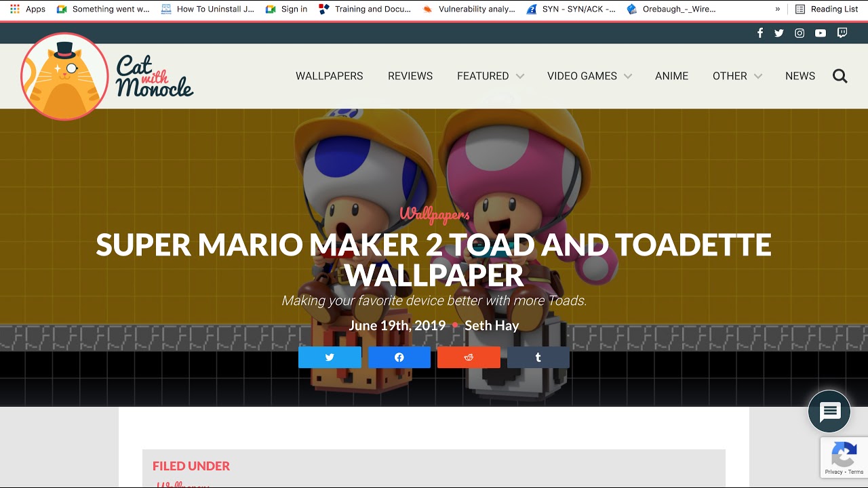Open 'How To Uninstall J...' bookmark

pyautogui.click(x=208, y=9)
